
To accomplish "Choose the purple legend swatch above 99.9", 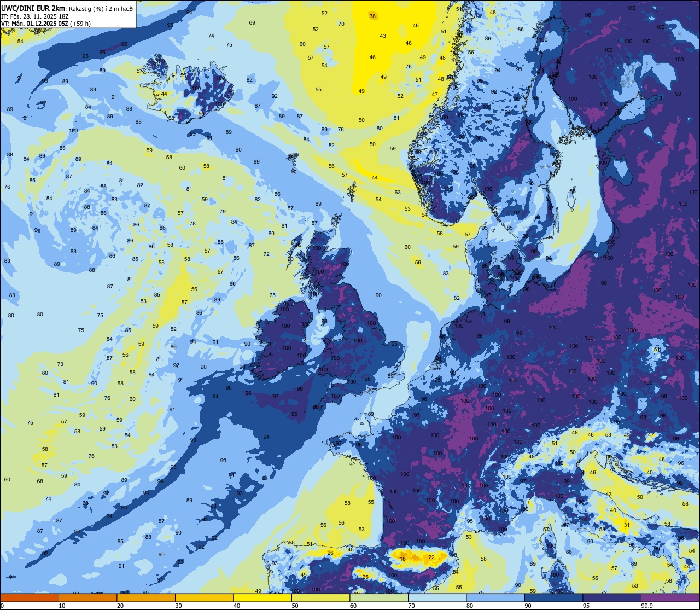I will coord(670,598).
